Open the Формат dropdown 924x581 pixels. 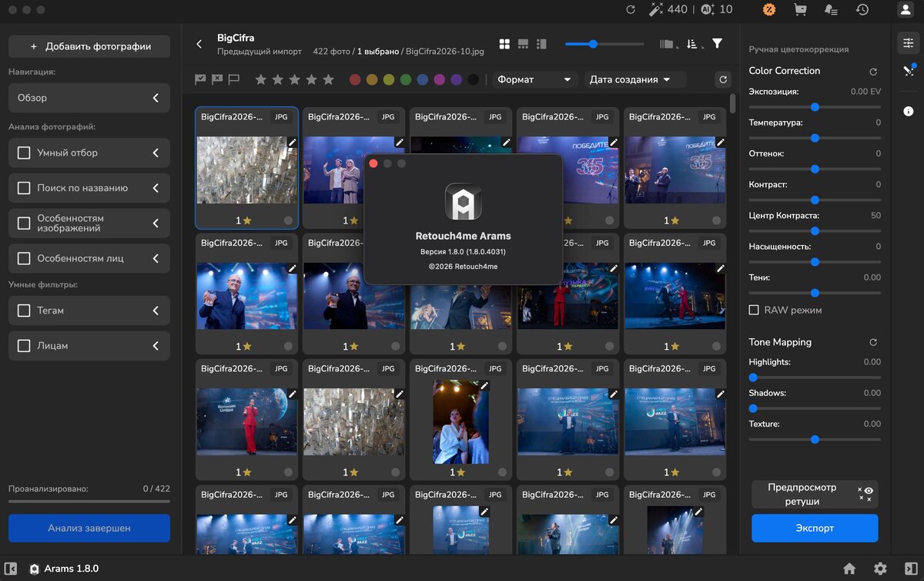tap(536, 79)
